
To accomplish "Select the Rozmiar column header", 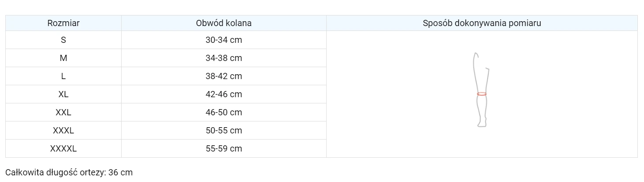I will tap(63, 23).
